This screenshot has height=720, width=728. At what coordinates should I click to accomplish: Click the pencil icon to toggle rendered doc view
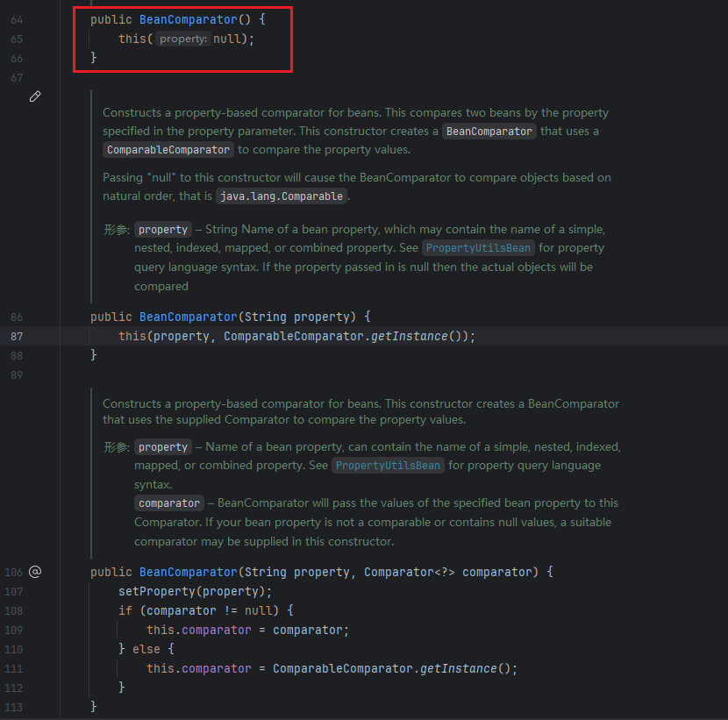point(35,96)
